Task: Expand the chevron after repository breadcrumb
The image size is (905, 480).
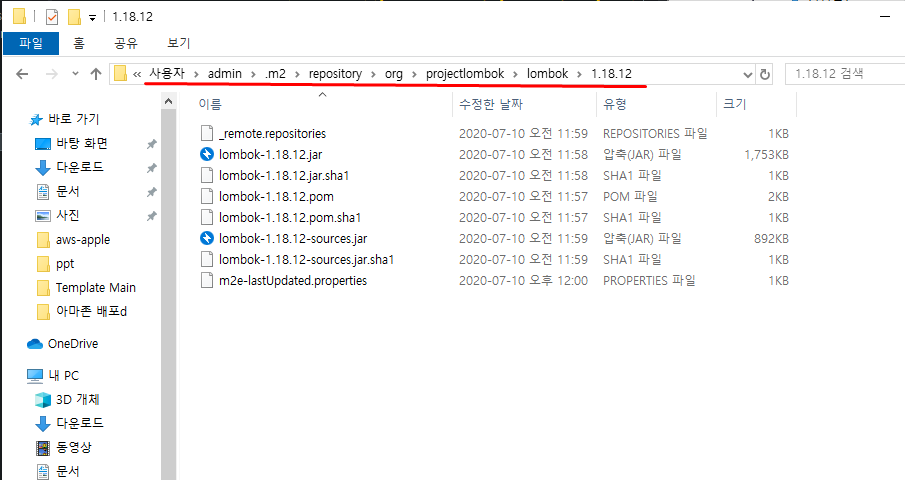Action: pos(373,74)
